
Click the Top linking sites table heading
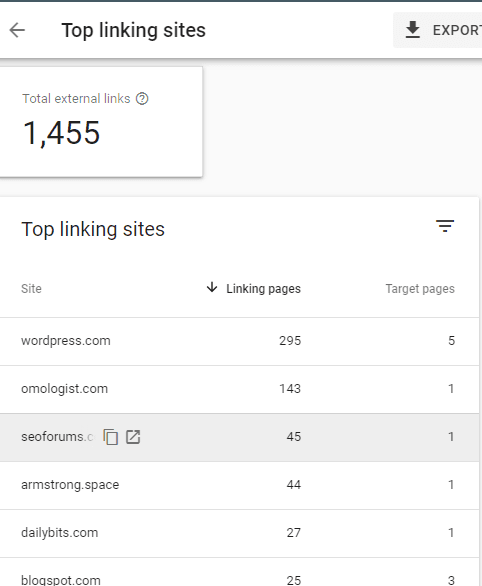(x=93, y=229)
